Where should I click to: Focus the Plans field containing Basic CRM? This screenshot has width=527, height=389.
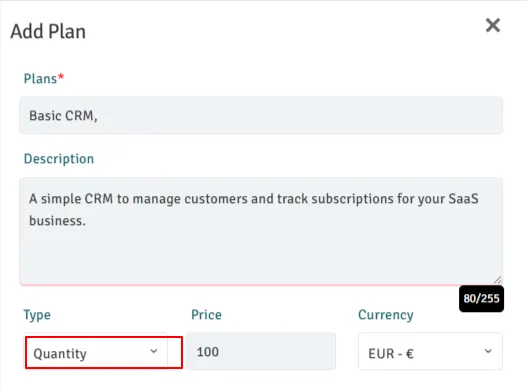[261, 115]
